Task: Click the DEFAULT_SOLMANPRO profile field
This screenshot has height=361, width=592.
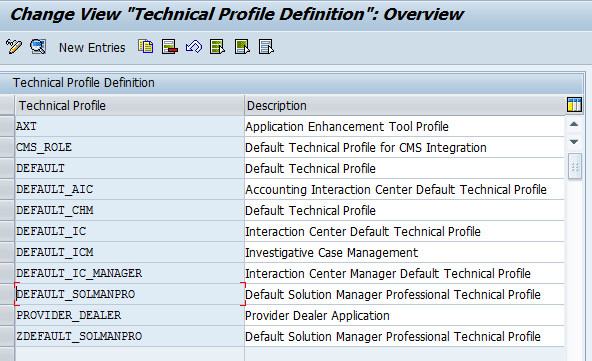Action: point(130,294)
